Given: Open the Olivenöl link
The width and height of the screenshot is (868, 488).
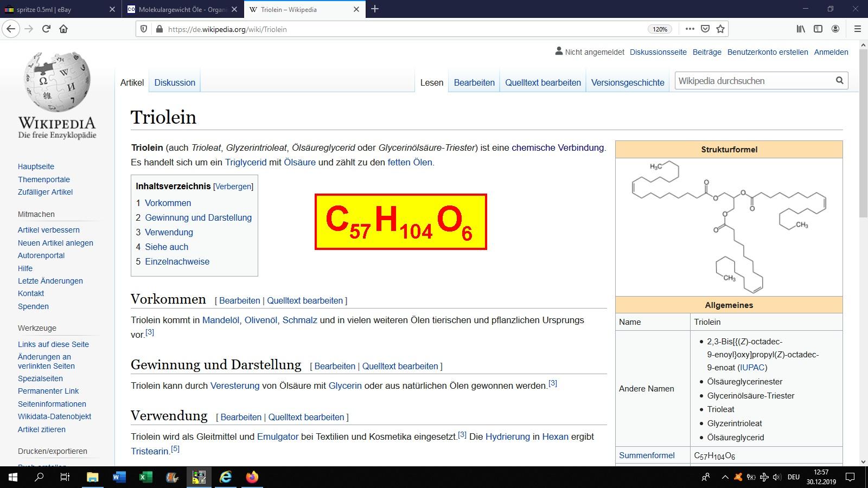Looking at the screenshot, I should click(x=260, y=320).
